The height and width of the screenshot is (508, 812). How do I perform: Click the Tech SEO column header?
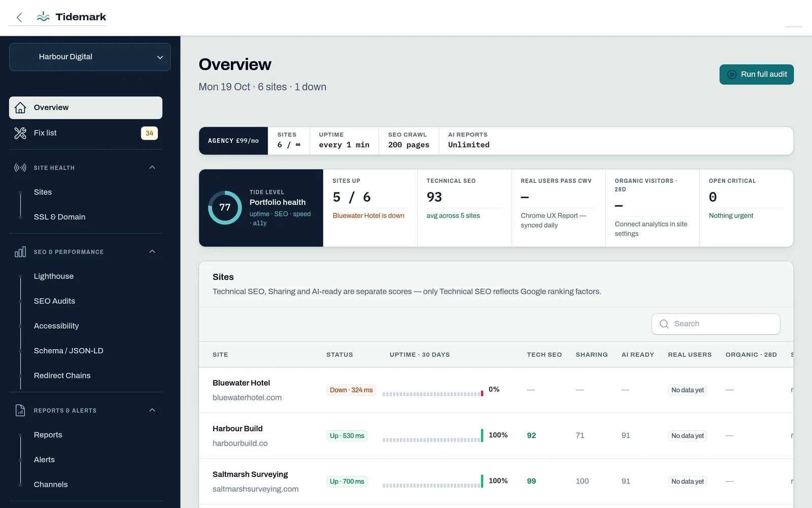point(544,355)
